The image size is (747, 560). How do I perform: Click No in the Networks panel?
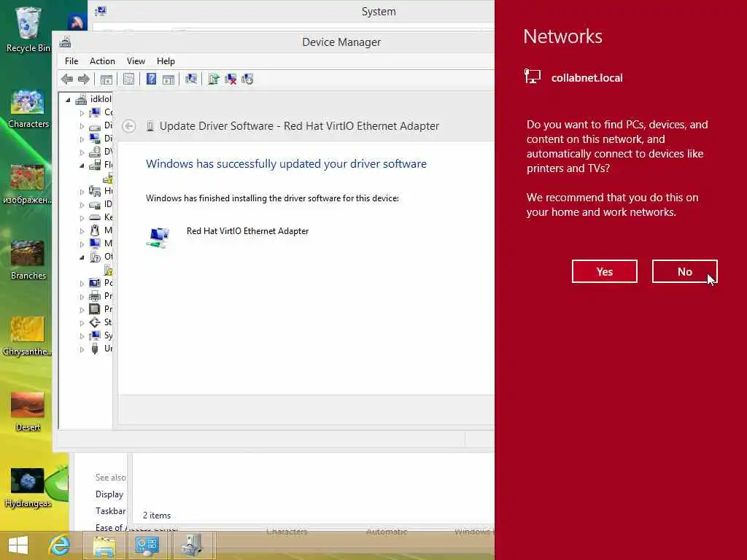click(684, 271)
